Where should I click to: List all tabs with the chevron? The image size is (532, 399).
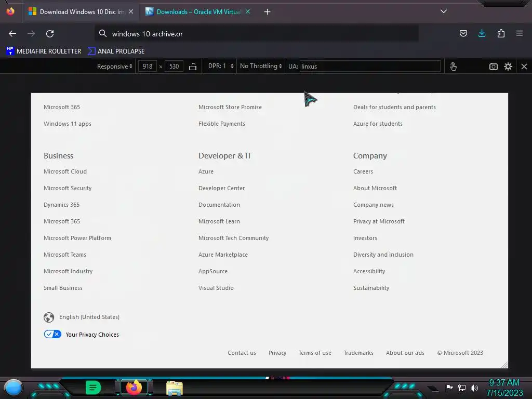pos(444,11)
